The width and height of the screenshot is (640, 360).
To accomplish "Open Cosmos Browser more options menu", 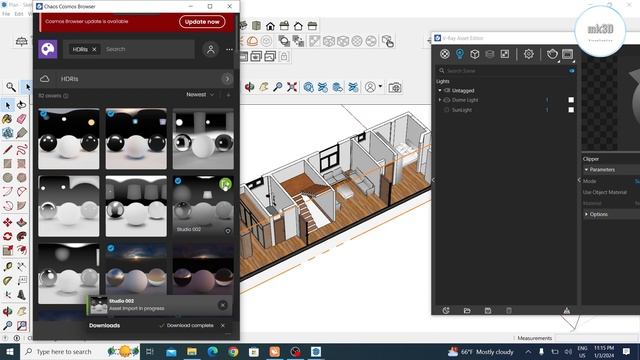I will 229,49.
